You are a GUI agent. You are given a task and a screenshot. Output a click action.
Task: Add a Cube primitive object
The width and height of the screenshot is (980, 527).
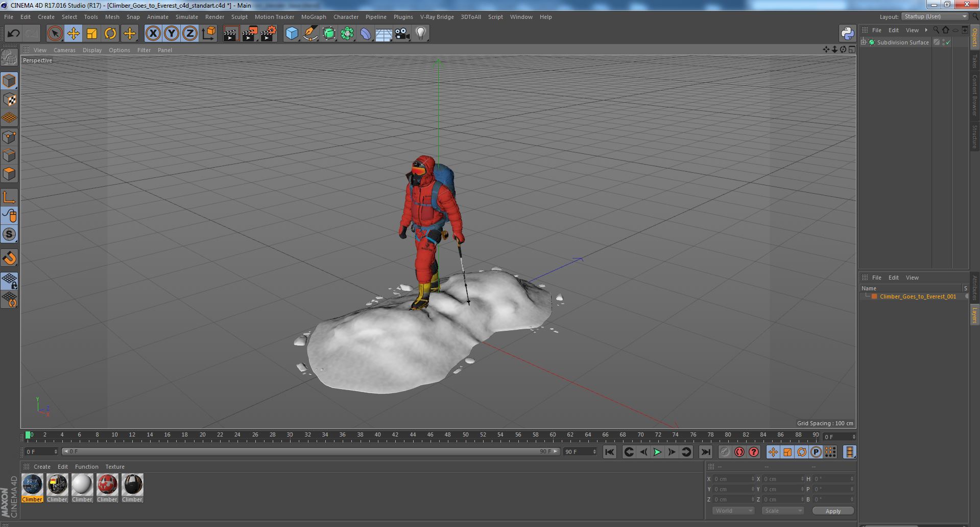pos(292,34)
